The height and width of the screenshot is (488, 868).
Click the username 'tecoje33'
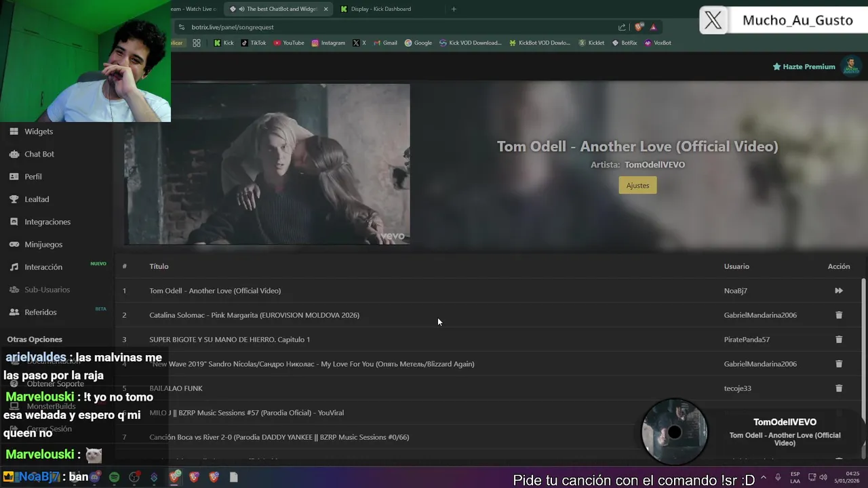(x=737, y=388)
